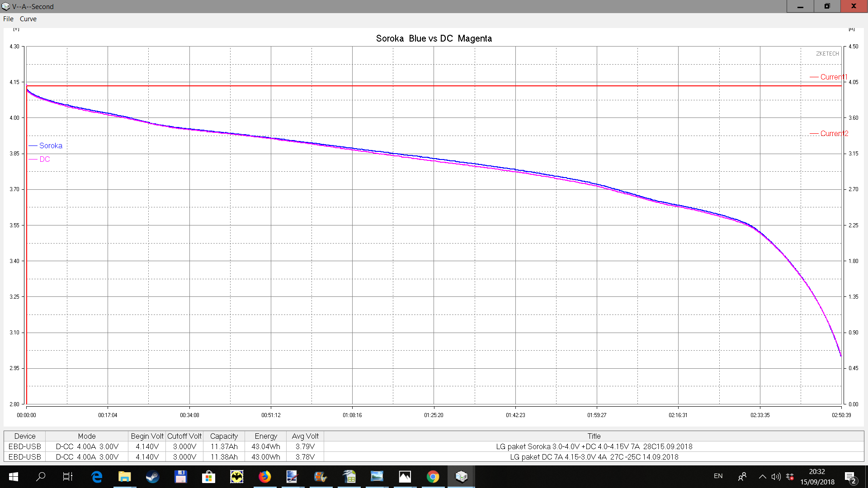
Task: Open Windows Start menu
Action: pos(13,477)
